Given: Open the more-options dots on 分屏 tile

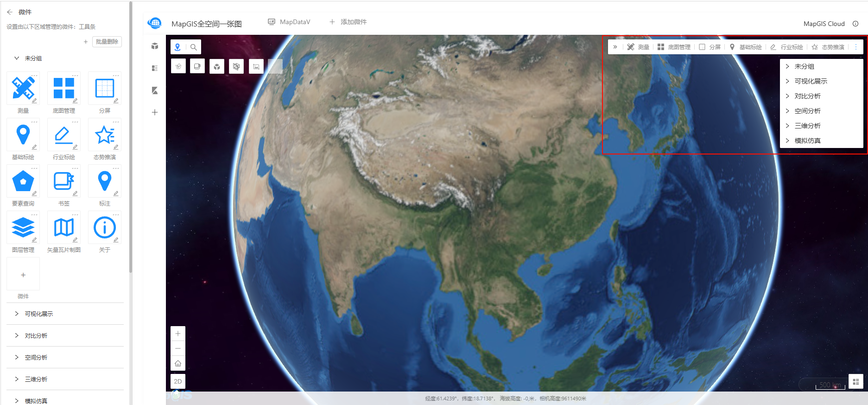Looking at the screenshot, I should (116, 75).
